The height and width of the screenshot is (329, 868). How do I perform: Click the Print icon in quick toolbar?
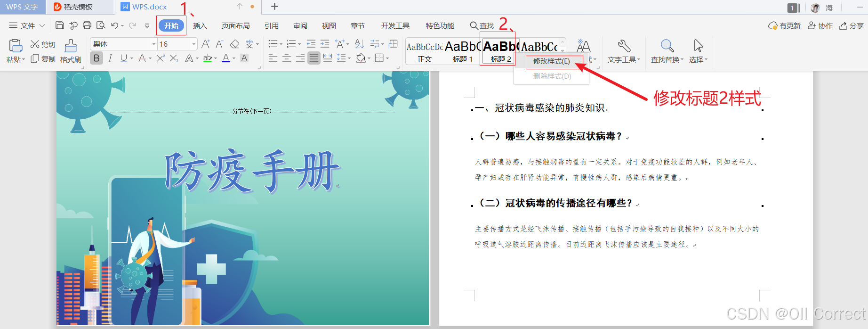pos(87,25)
